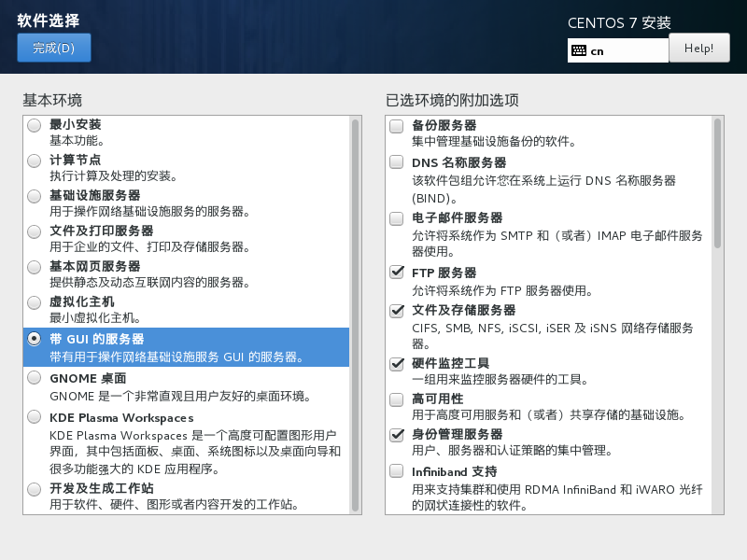
Task: Select the 计算节点 radio button
Action: [34, 161]
